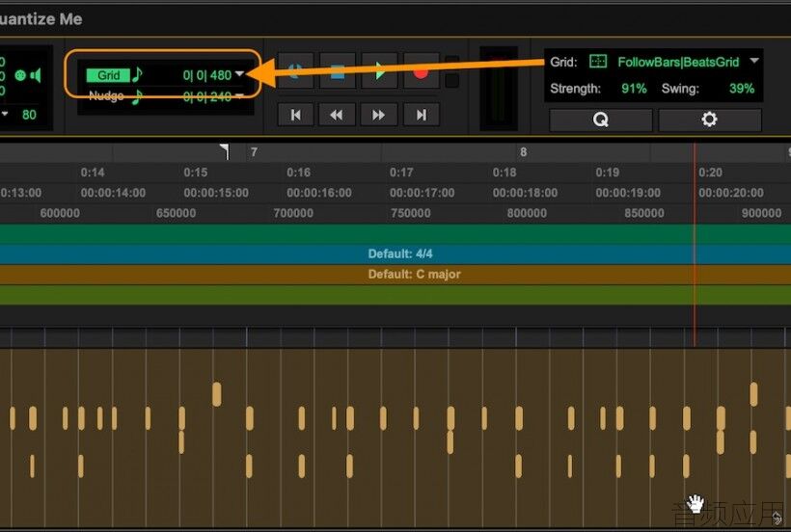Click the Fast Forward transport button

coord(378,115)
